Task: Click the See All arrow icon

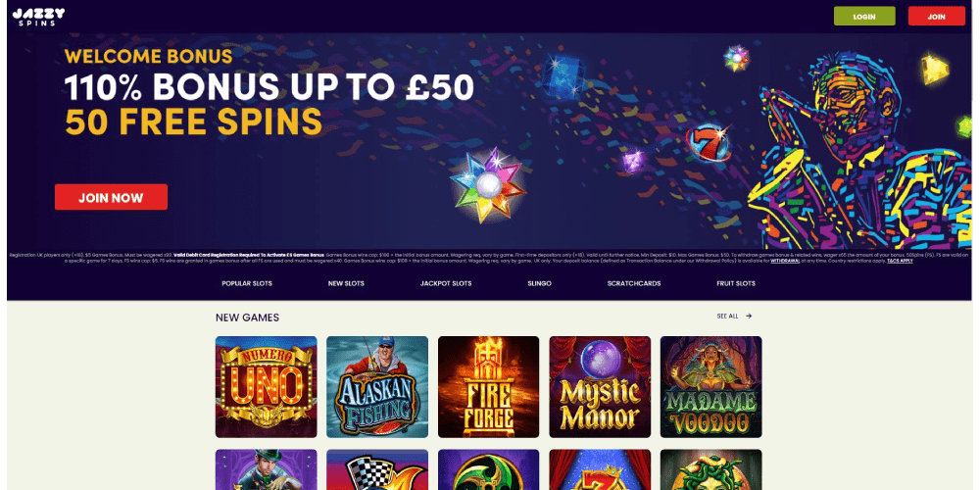Action: pos(749,317)
